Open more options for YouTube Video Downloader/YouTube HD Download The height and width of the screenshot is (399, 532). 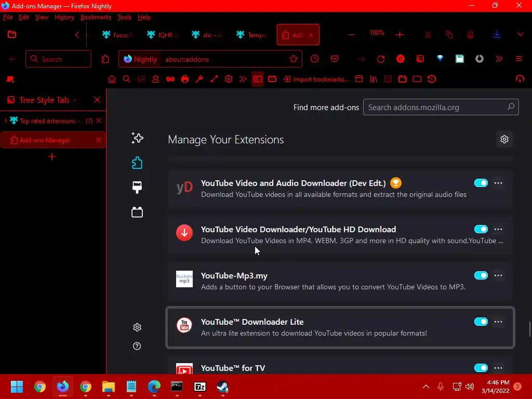click(498, 229)
